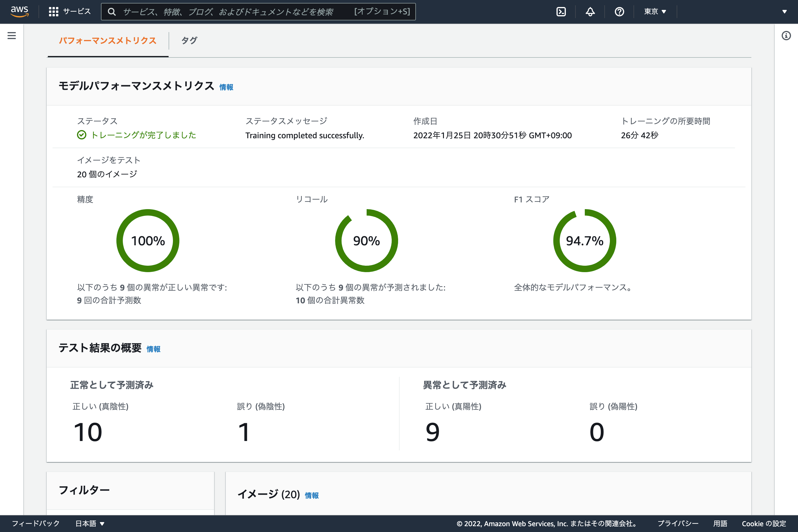Viewport: 798px width, 532px height.
Task: Open 情報 next to モデルパフォーマンスメトリクス
Action: [226, 87]
